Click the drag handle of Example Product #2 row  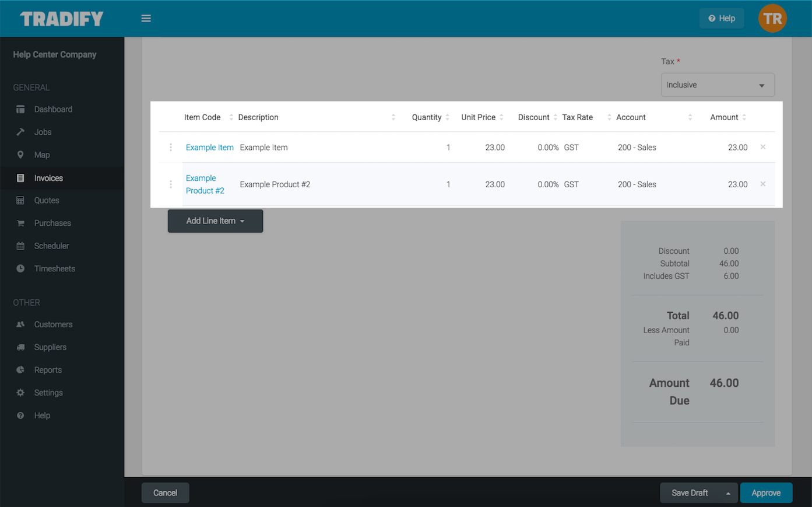click(x=171, y=184)
